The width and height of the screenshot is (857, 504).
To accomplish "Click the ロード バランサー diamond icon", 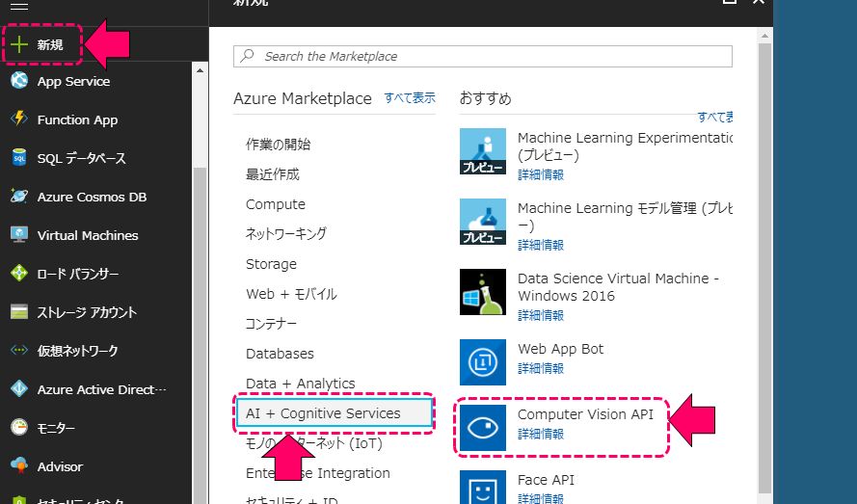I will (19, 273).
